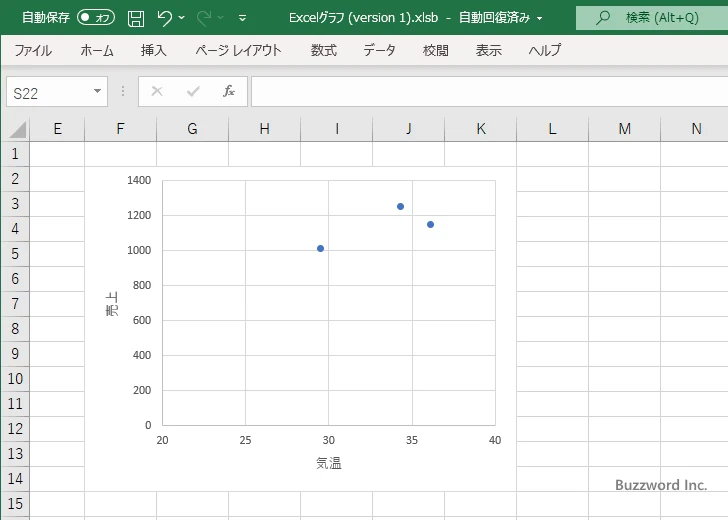728x520 pixels.
Task: Click the formula bar resize dots handle
Action: point(123,91)
